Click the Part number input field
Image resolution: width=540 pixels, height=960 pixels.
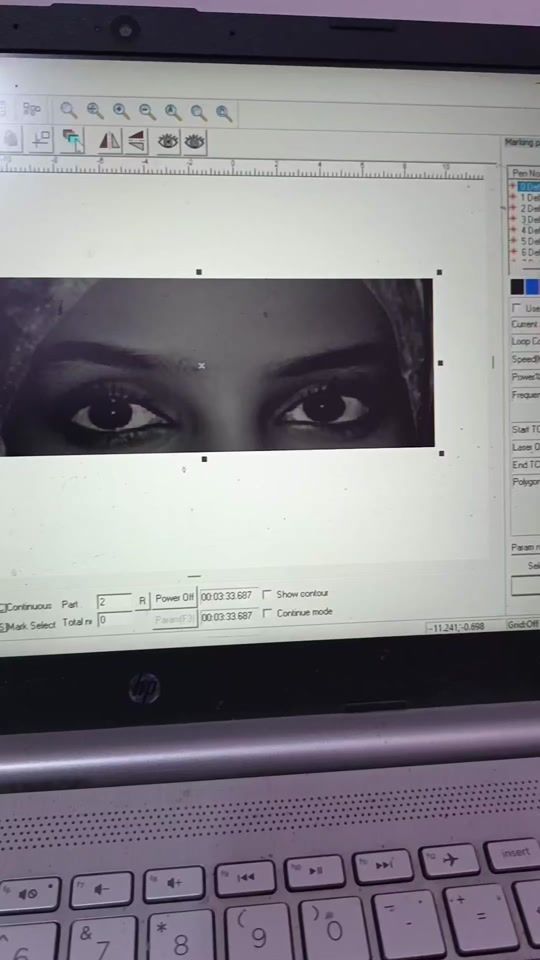point(114,602)
